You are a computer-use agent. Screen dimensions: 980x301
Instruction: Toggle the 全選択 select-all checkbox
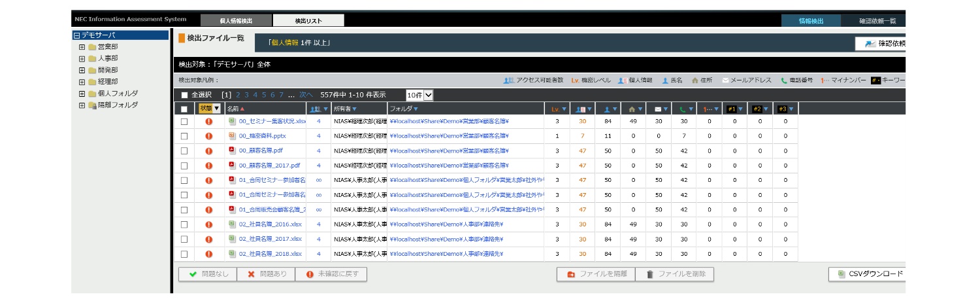pos(184,95)
